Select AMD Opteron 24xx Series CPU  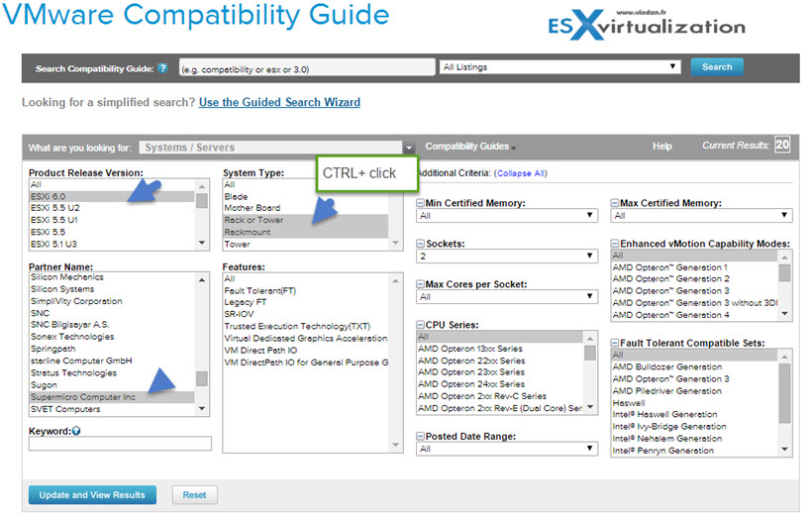coord(500,384)
